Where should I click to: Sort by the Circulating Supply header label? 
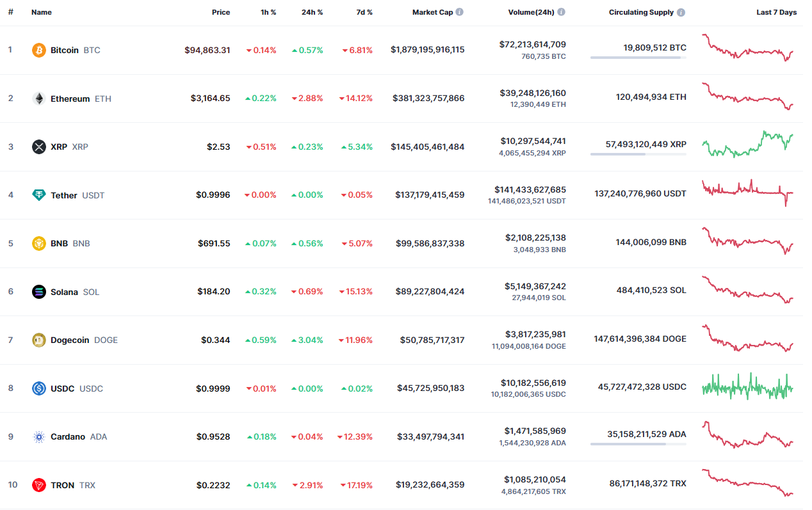(641, 12)
